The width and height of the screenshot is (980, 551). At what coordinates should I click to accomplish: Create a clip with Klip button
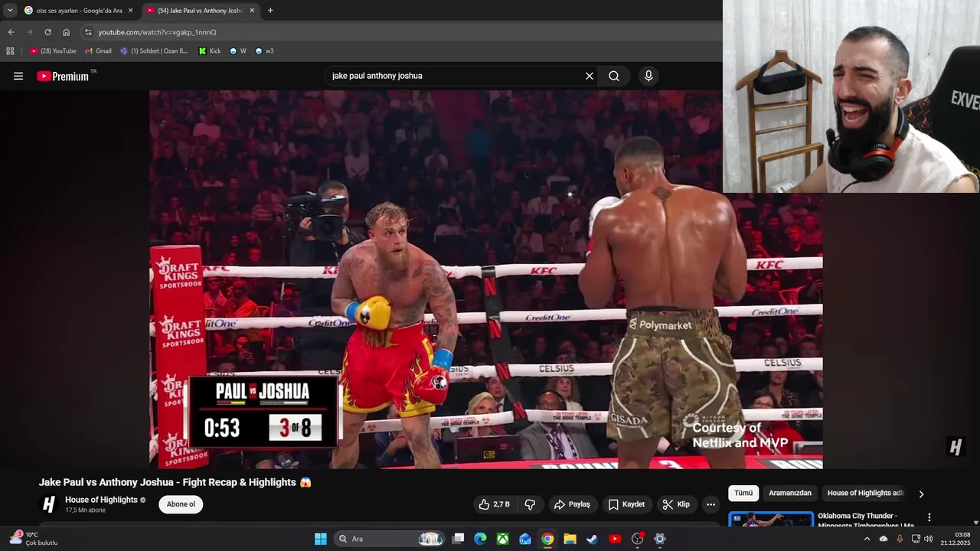(x=676, y=504)
